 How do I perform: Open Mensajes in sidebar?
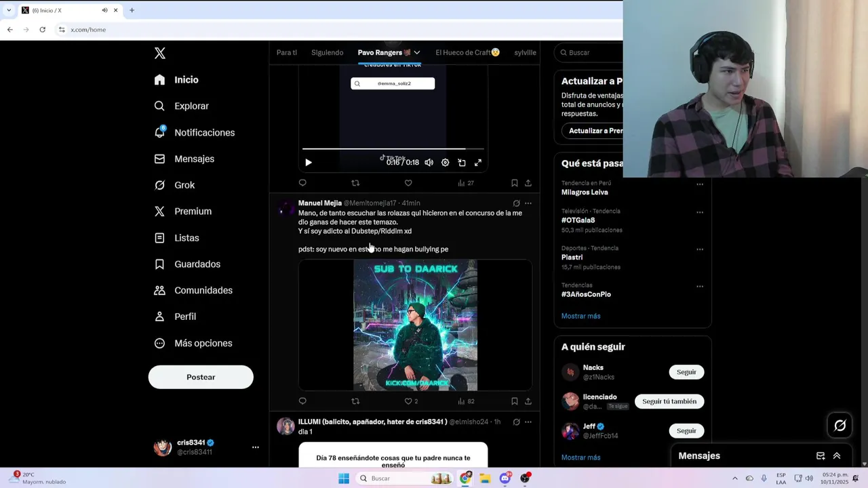click(x=184, y=159)
